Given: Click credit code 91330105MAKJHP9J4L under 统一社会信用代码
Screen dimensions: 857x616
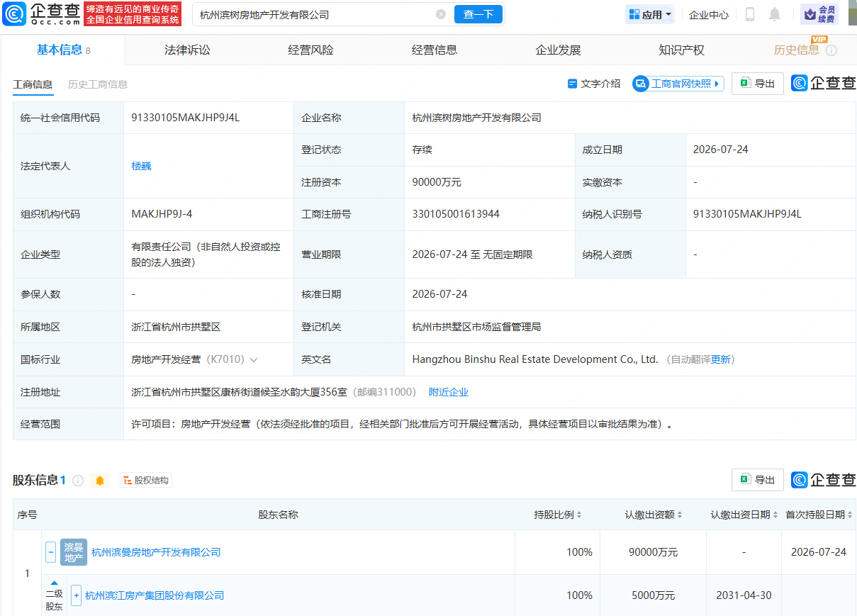Looking at the screenshot, I should (x=186, y=118).
